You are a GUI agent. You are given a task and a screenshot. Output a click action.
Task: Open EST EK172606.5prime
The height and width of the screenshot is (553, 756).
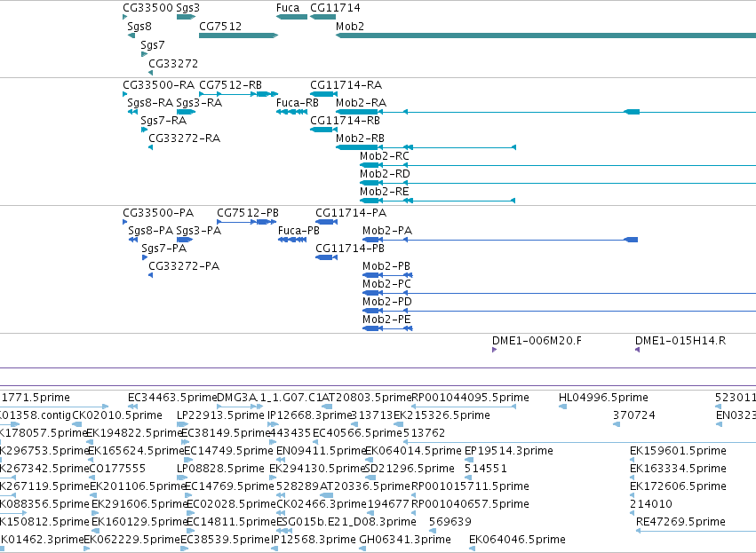pos(678,487)
